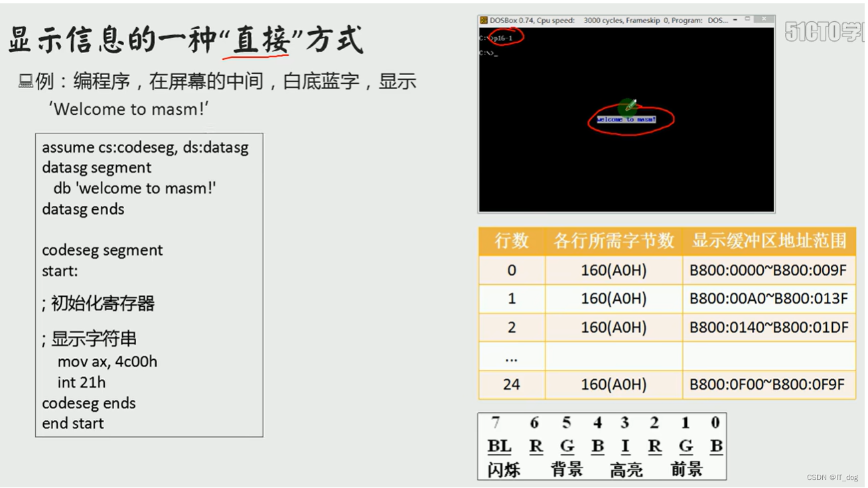Click the 显示缓冲区地址范围 table header
868x488 pixels.
[769, 241]
